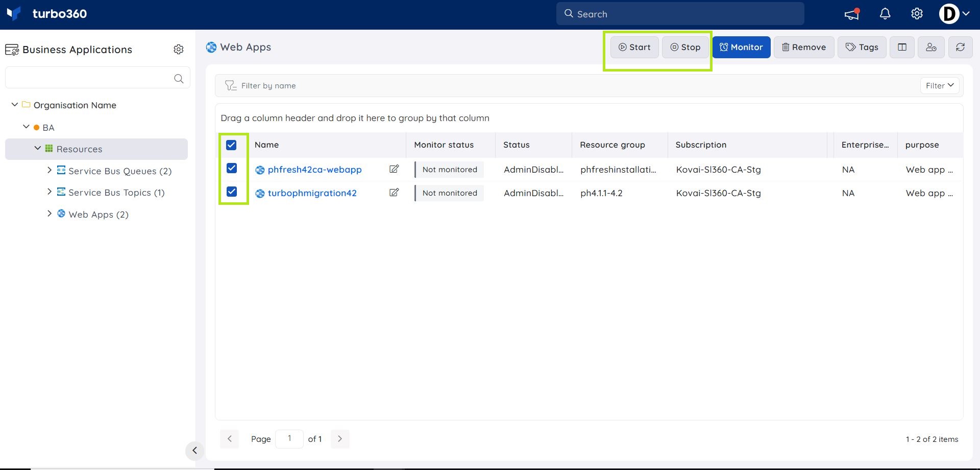Collapse the Resources tree node
Screen dimensions: 980x470
click(38, 148)
